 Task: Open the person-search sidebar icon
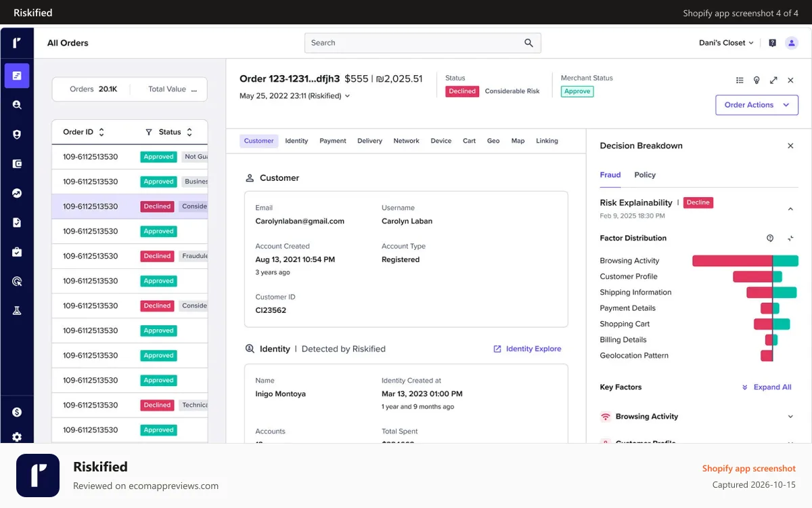[x=17, y=105]
